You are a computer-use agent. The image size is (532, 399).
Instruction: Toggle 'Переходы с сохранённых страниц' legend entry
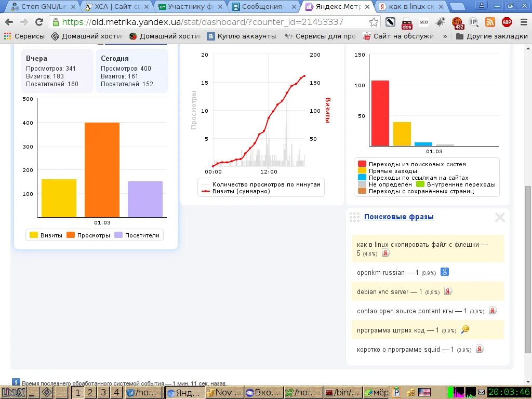point(416,191)
